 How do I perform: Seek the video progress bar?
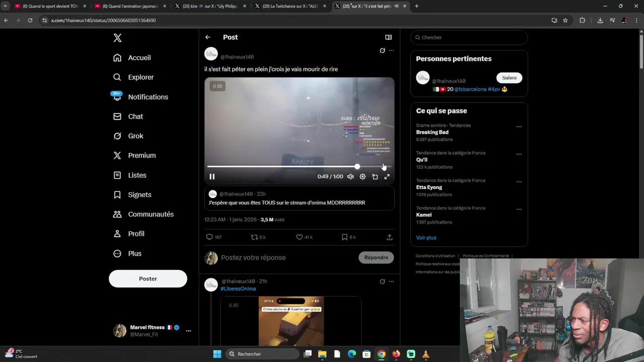[299, 166]
